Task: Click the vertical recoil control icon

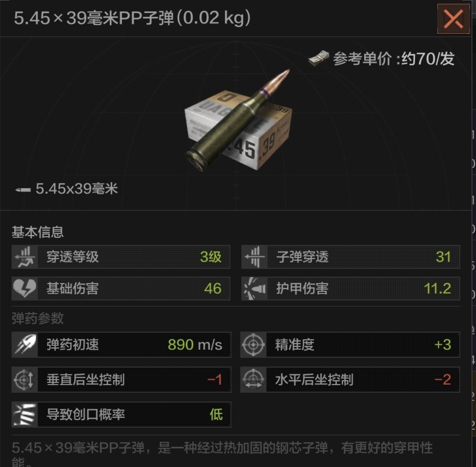Action: pyautogui.click(x=25, y=380)
